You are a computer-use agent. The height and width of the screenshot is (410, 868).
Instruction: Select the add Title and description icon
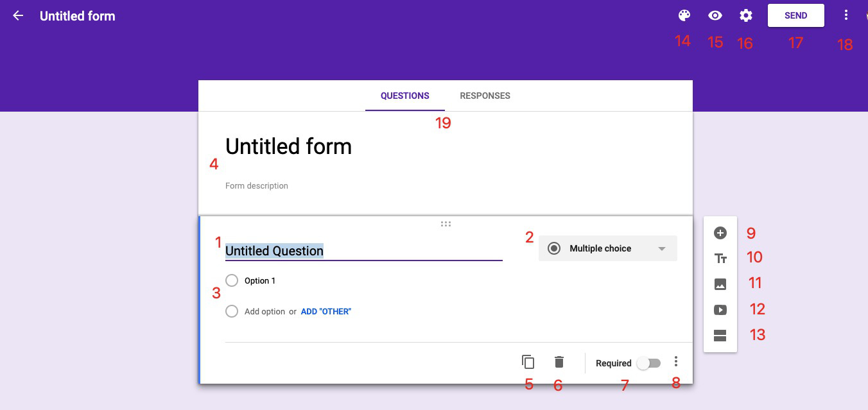click(x=720, y=259)
